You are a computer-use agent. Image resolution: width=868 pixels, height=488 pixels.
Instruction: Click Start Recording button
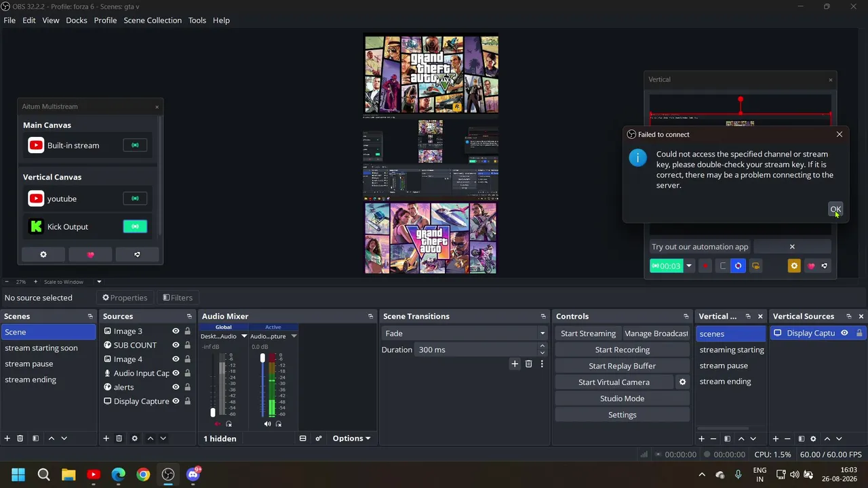623,350
